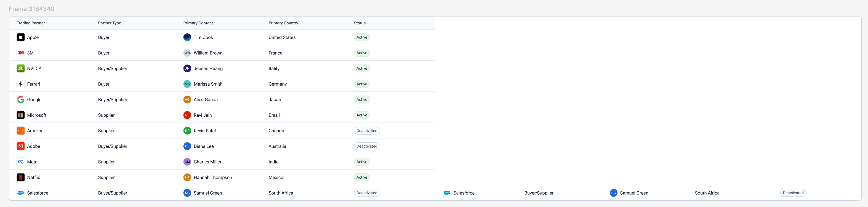
Task: Select the NVIDIA trading partner name
Action: tap(34, 69)
